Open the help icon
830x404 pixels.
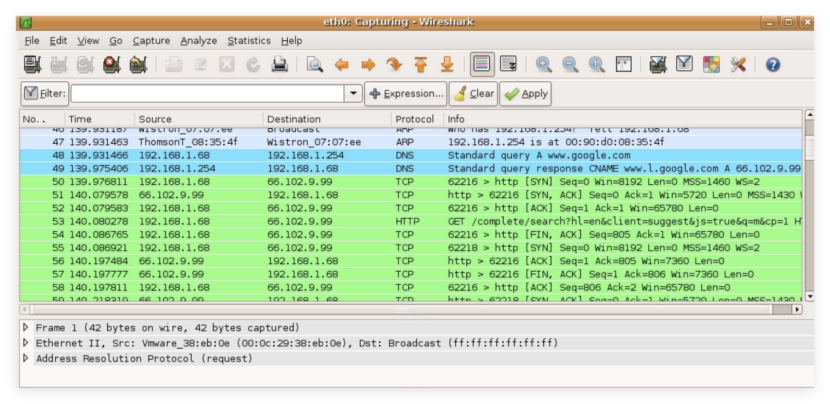point(773,65)
